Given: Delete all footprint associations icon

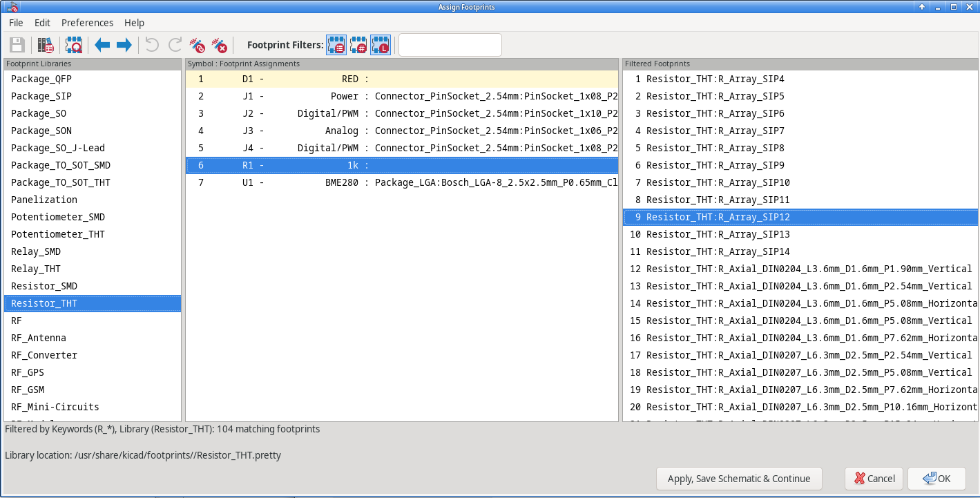Looking at the screenshot, I should coord(219,46).
